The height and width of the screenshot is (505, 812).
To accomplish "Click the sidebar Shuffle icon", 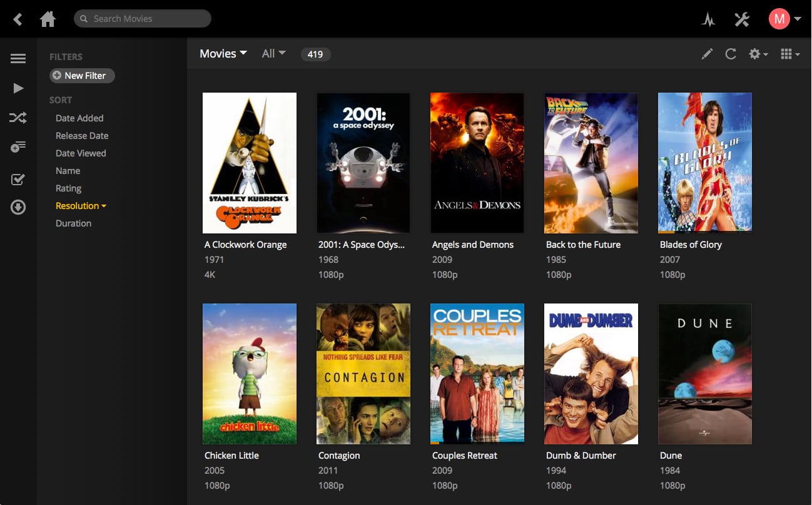I will [18, 117].
